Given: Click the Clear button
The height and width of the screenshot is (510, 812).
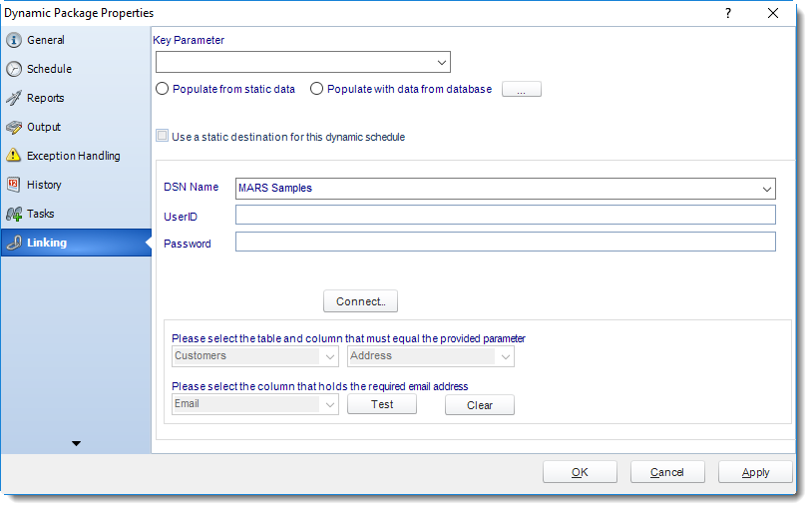Looking at the screenshot, I should point(480,405).
